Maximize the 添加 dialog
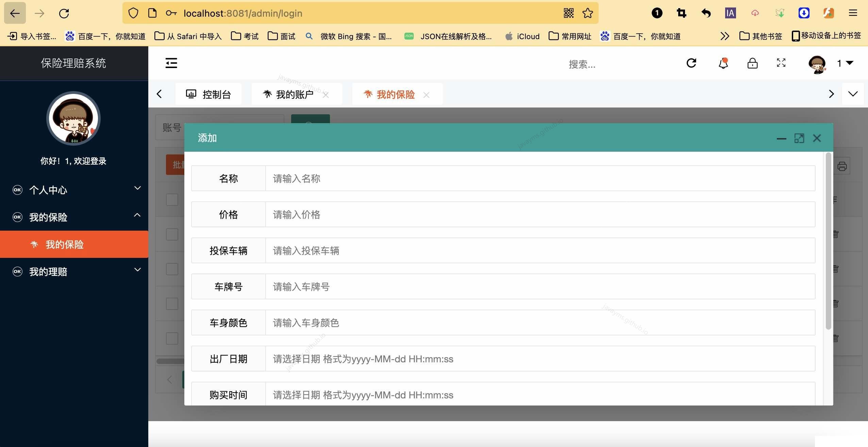Viewport: 868px width, 447px height. point(799,138)
